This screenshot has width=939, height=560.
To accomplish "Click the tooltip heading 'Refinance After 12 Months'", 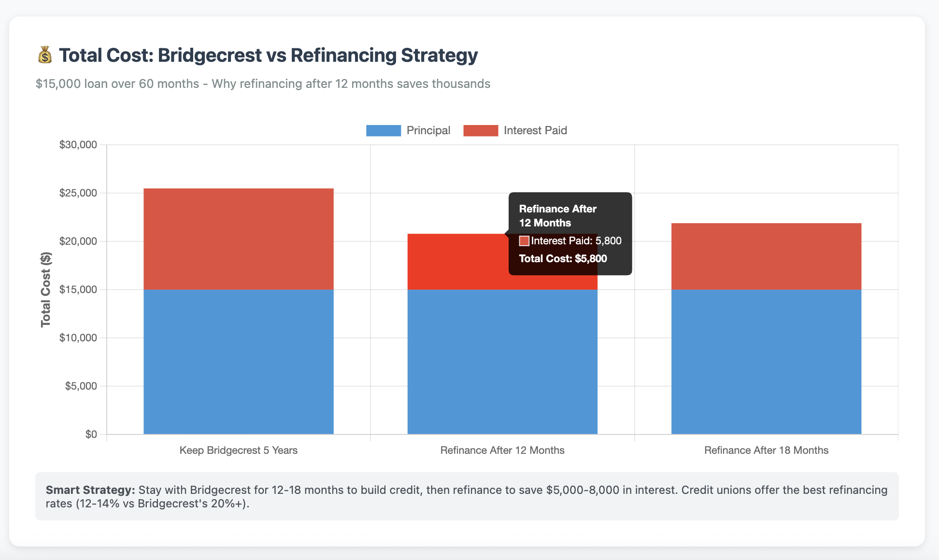I will coord(558,216).
